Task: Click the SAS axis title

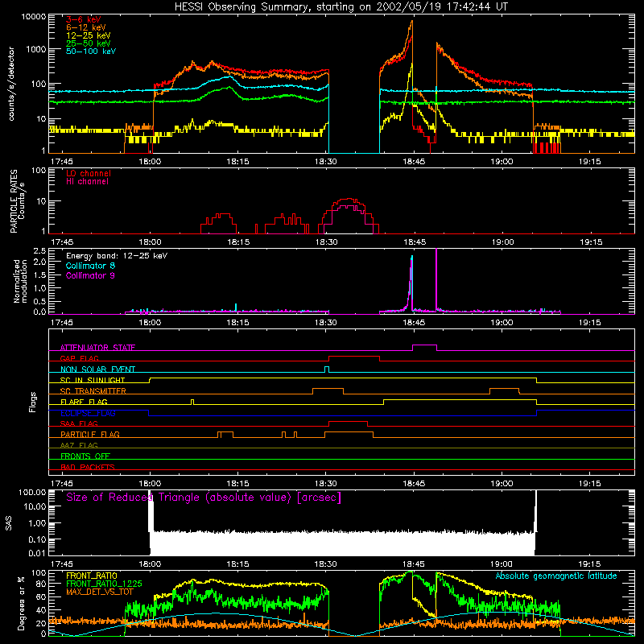Action: coord(8,523)
